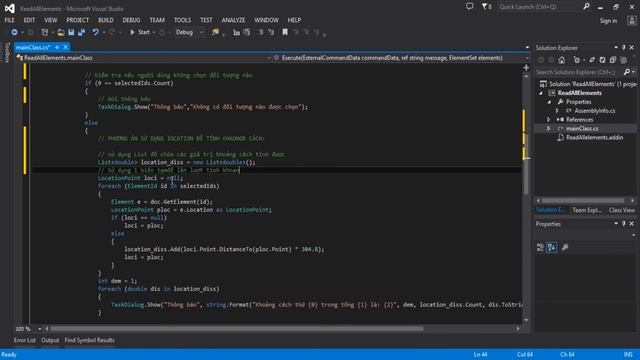Click the increase indent toolbar icon
The height and width of the screenshot is (360, 640).
[247, 32]
